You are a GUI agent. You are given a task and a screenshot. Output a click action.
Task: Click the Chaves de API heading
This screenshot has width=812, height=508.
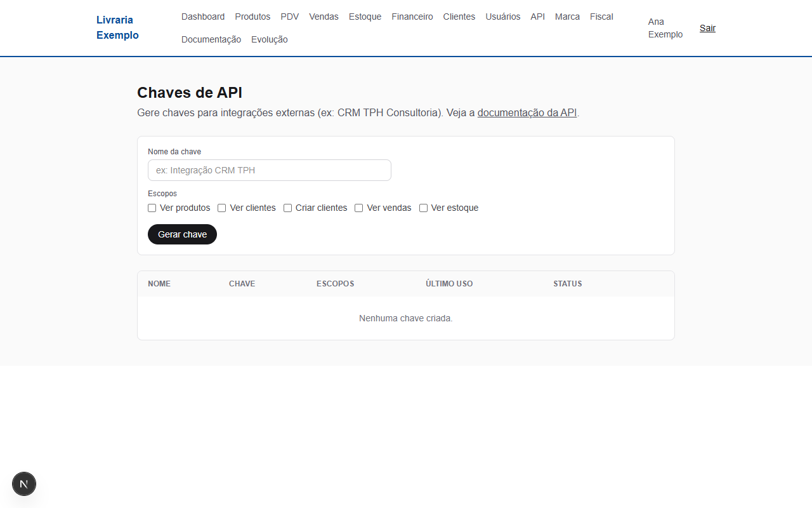[190, 93]
